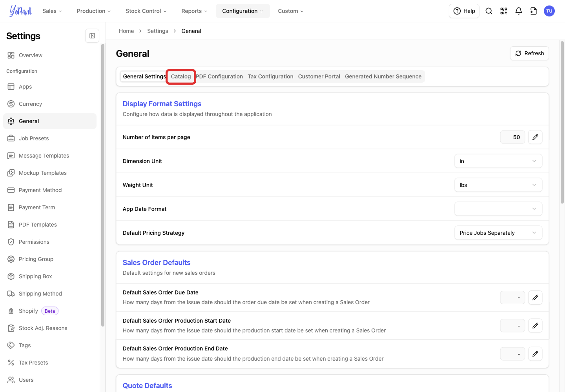Go to Settings breadcrumb link

point(158,31)
